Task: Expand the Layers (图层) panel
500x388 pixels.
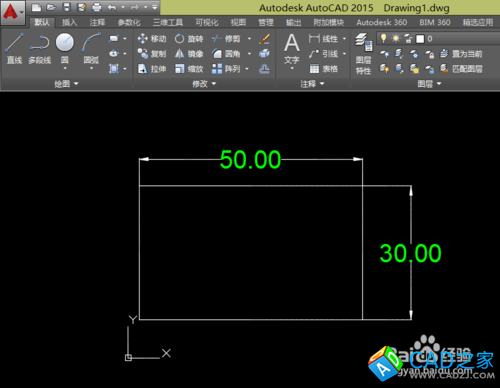Action: click(x=429, y=84)
